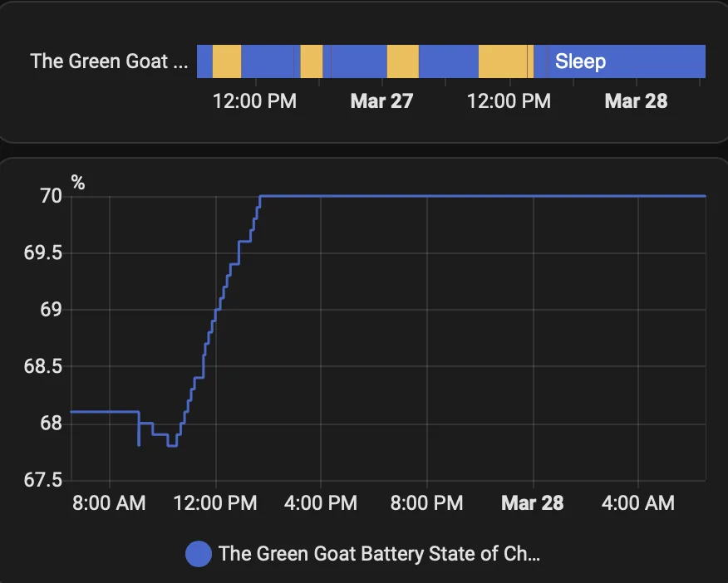Click the '68' y-axis value
This screenshot has width=728, height=583.
(x=51, y=424)
